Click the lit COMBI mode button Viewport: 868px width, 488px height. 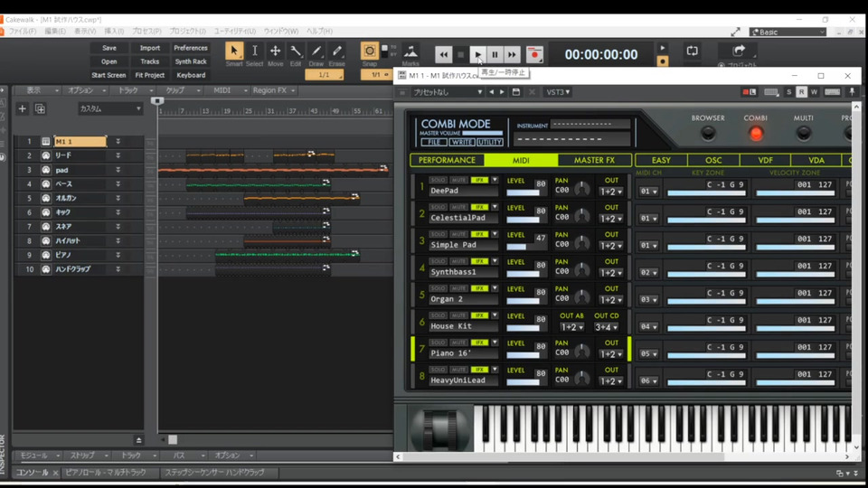pos(756,133)
